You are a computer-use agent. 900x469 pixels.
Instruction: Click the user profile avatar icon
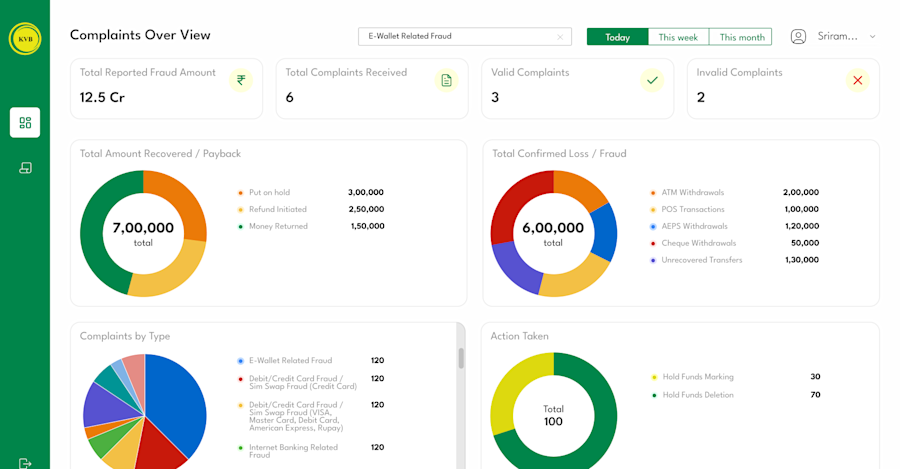point(798,37)
